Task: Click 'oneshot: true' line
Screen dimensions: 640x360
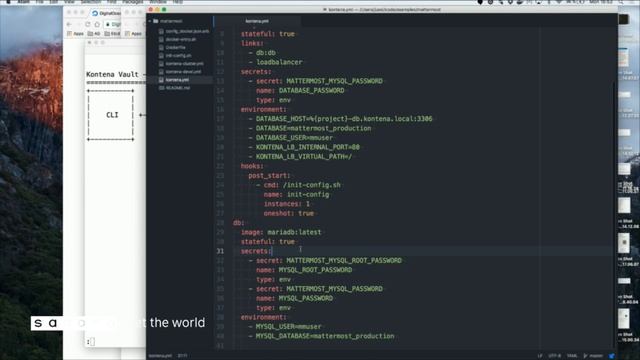Action: click(289, 213)
